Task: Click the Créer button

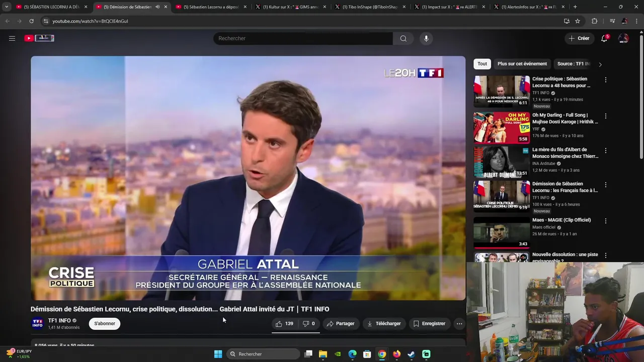Action: point(579,38)
